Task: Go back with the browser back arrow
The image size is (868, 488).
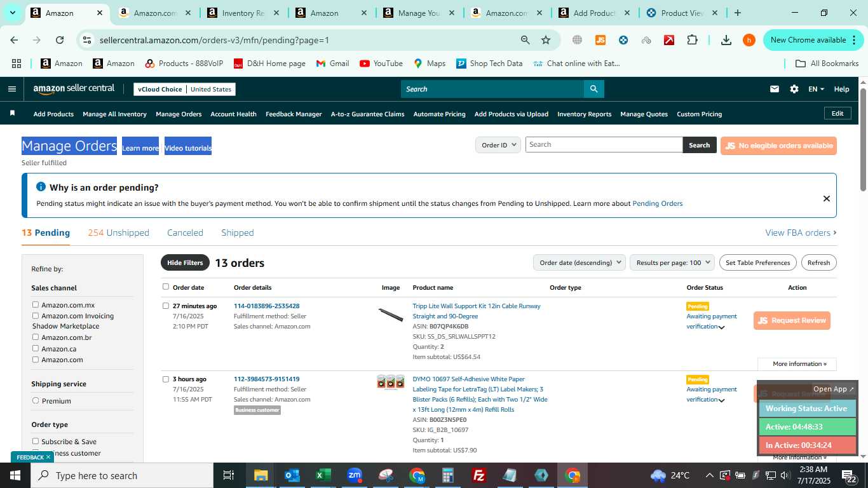Action: (x=14, y=40)
